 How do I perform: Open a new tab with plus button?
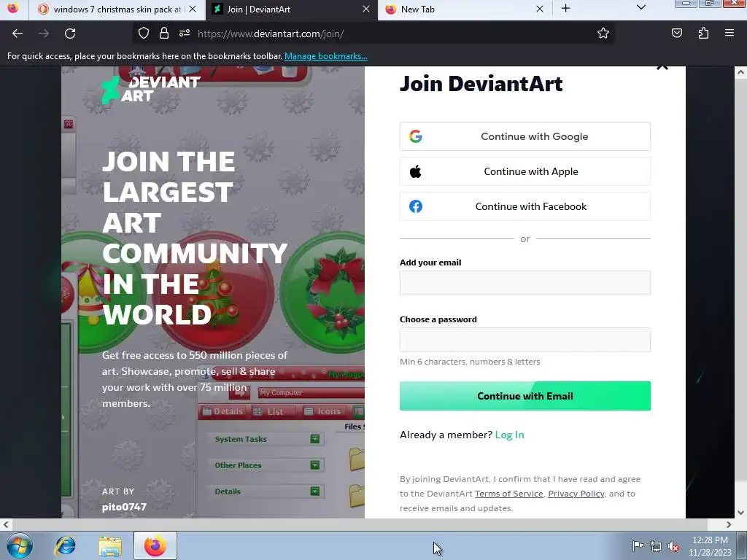(565, 9)
